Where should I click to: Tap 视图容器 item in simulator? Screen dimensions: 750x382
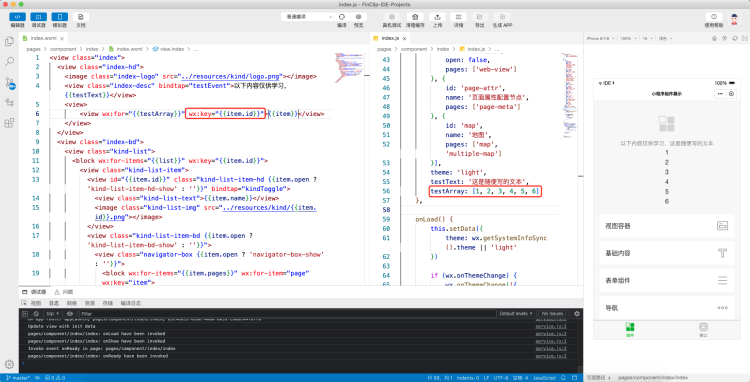[666, 226]
